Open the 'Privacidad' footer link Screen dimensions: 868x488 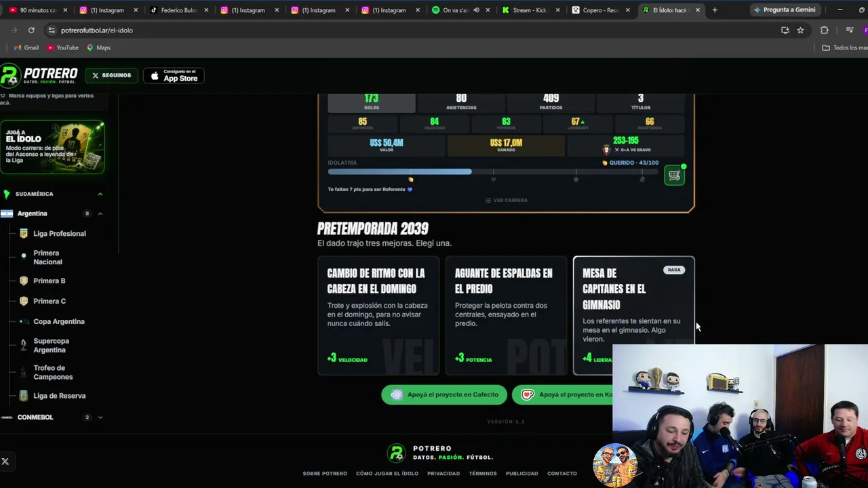[x=443, y=474]
